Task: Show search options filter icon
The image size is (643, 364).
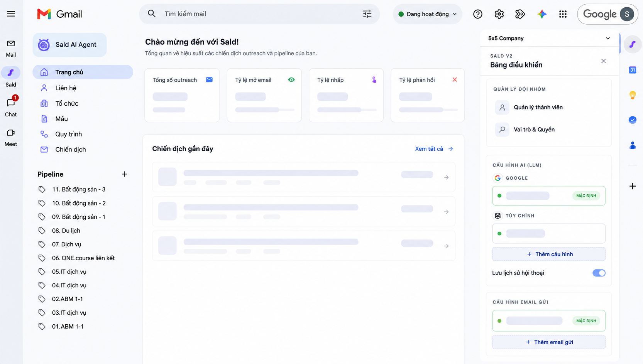Action: click(367, 14)
